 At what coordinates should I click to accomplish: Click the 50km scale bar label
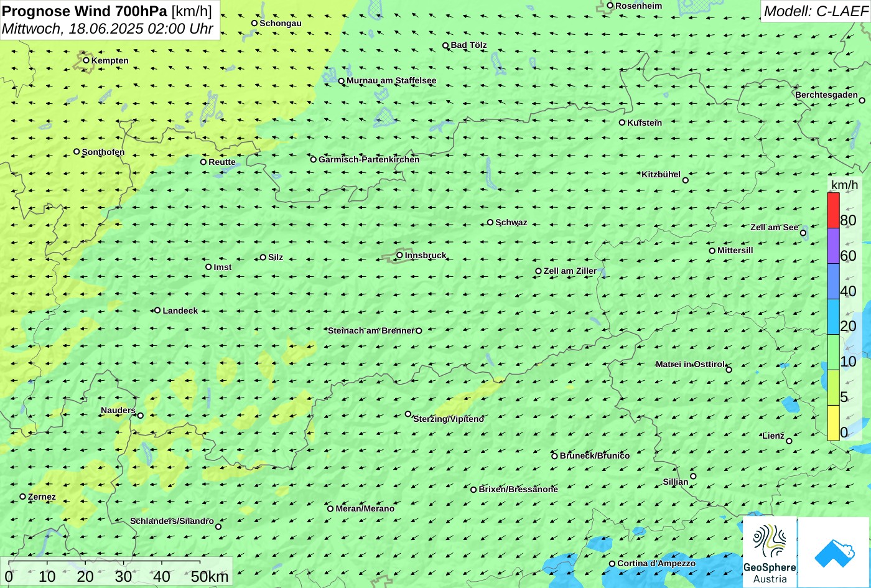click(210, 577)
